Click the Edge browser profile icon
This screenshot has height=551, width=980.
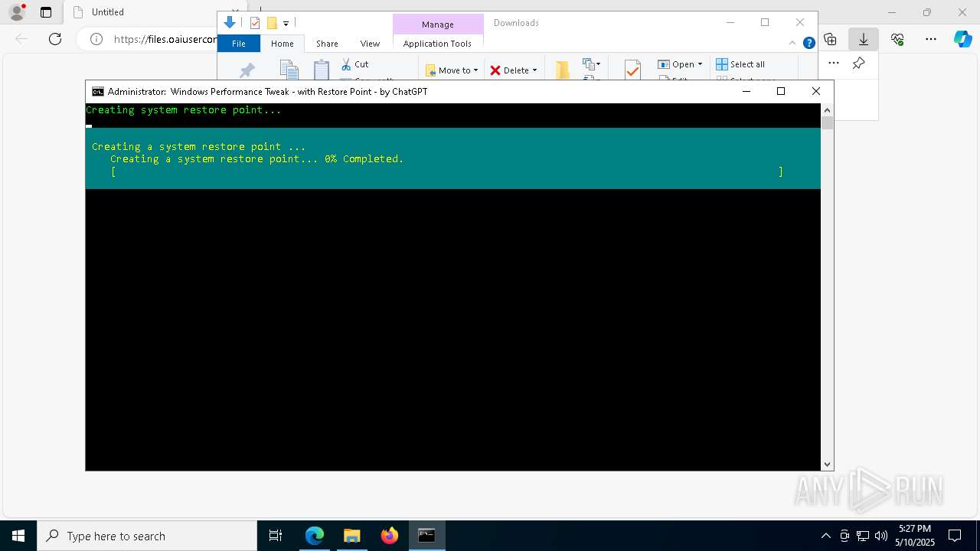click(17, 12)
